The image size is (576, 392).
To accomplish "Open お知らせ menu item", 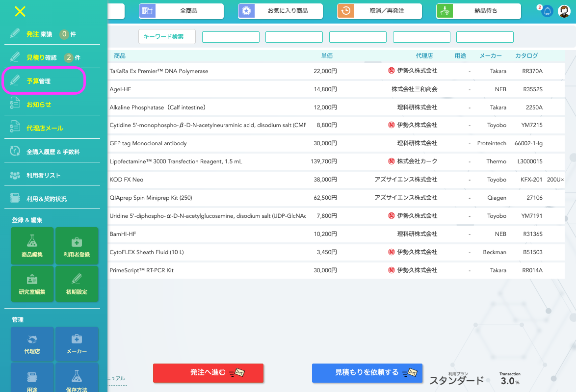I will click(39, 105).
